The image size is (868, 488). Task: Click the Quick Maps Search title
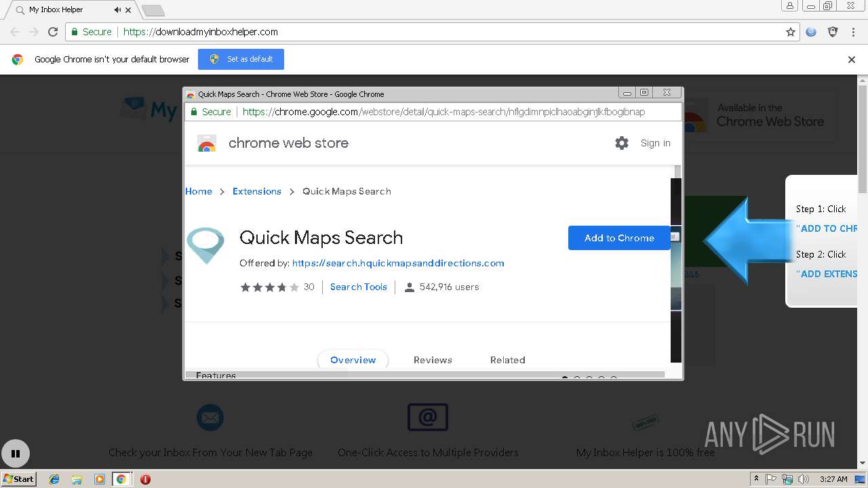[321, 238]
